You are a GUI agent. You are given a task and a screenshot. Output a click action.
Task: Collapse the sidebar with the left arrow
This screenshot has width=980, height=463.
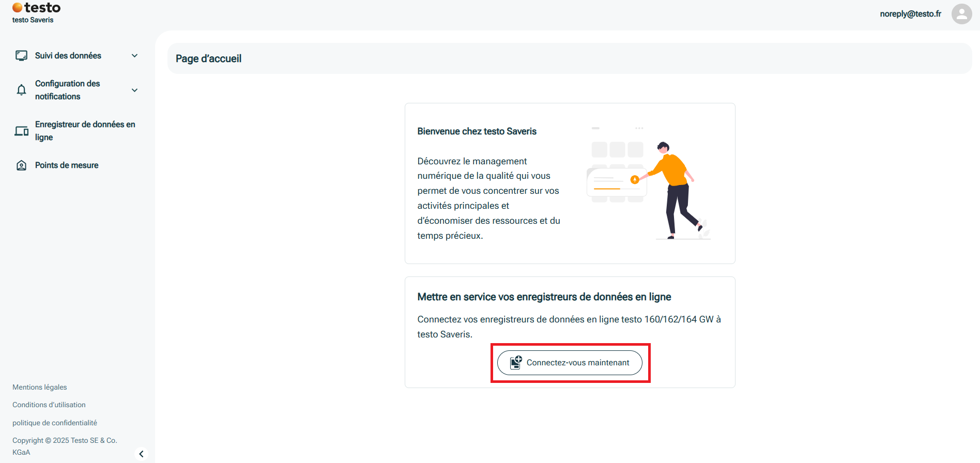tap(141, 454)
